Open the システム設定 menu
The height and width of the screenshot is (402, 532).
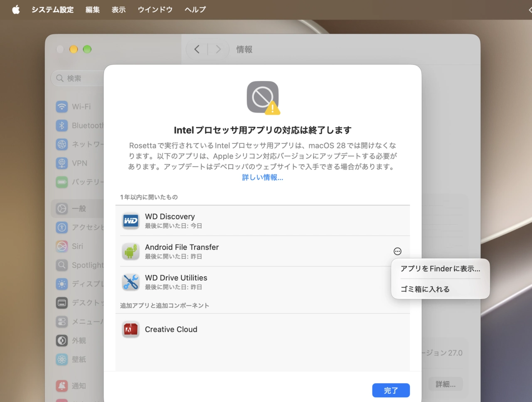click(52, 10)
